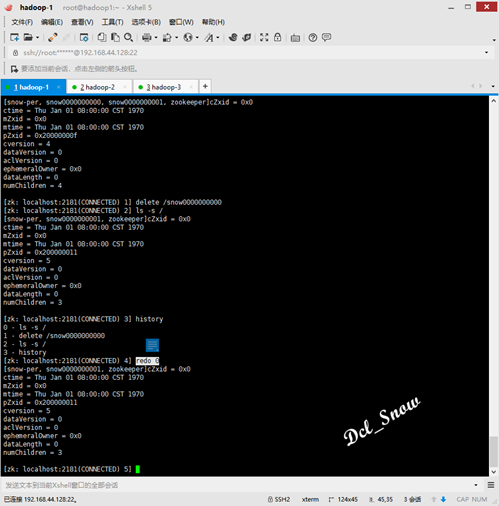The width and height of the screenshot is (499, 506).
Task: Click the file transfer toolbar icon
Action: coord(167,37)
